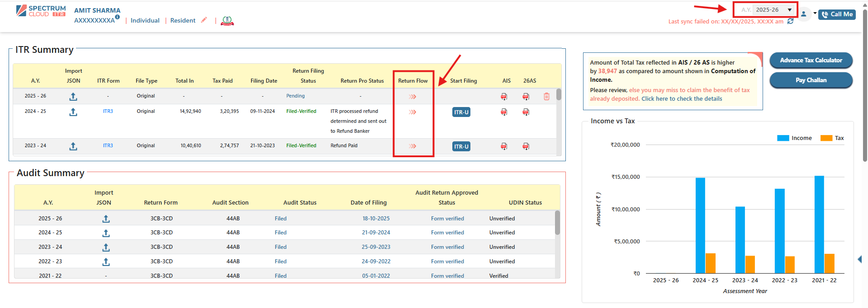
Task: Click the Pay Challan button
Action: pyautogui.click(x=811, y=80)
